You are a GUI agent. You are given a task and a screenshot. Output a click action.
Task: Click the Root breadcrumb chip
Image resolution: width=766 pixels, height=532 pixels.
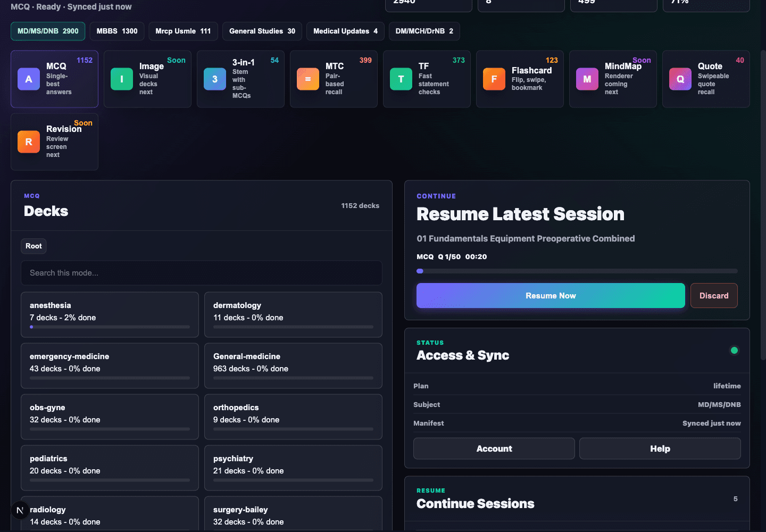pyautogui.click(x=34, y=246)
